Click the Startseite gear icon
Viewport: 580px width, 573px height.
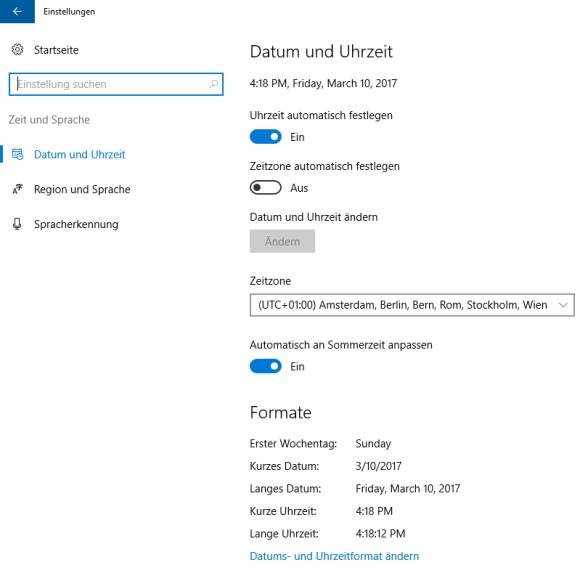(x=17, y=50)
